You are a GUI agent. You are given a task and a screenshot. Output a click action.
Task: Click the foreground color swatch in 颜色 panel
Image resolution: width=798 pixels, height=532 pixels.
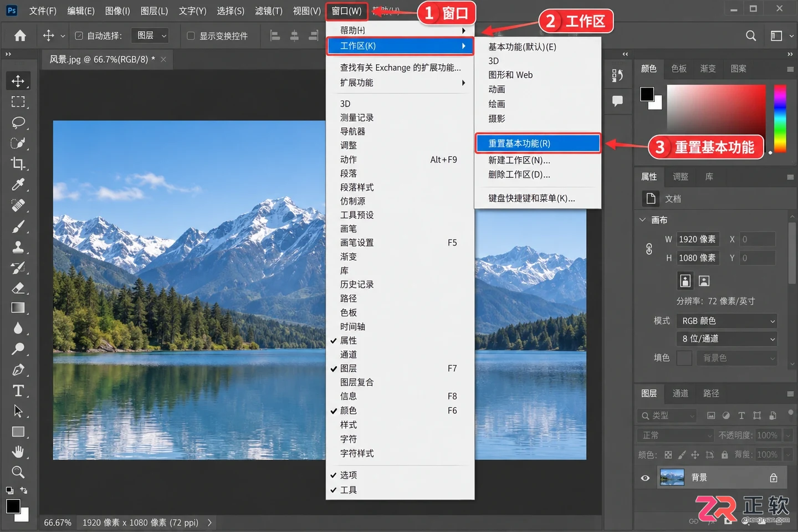[x=647, y=94]
